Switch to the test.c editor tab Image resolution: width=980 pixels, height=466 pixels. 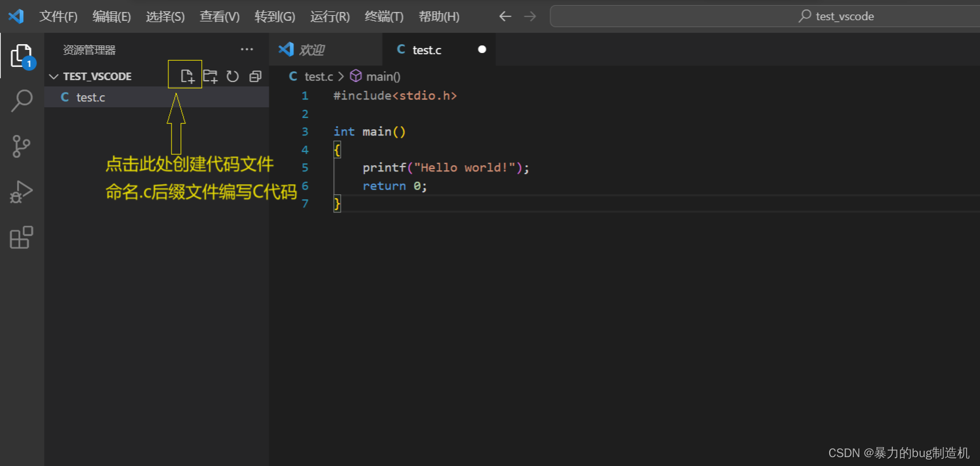click(x=439, y=50)
